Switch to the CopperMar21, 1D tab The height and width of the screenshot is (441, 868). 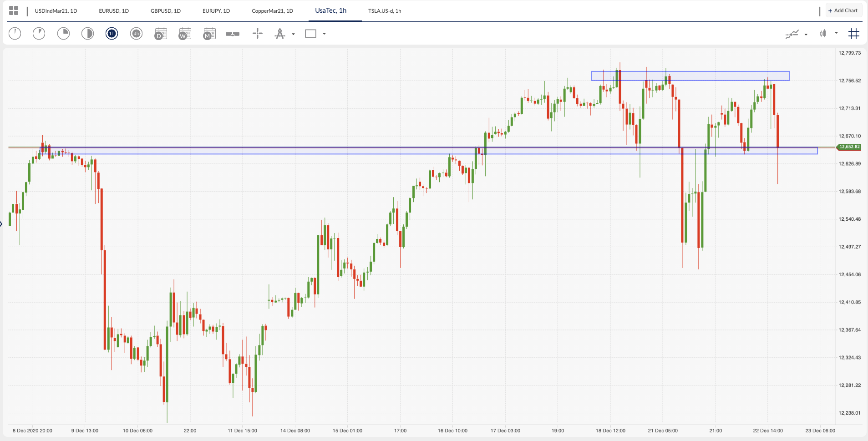pos(272,11)
